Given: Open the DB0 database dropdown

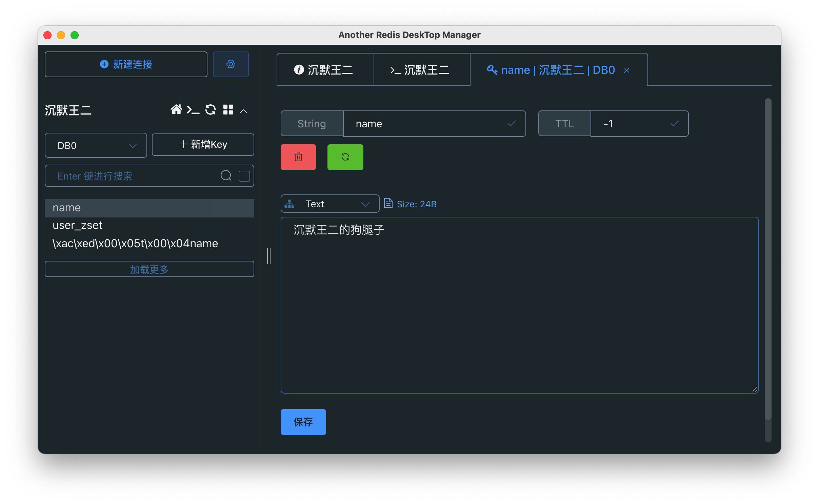Looking at the screenshot, I should (x=96, y=146).
